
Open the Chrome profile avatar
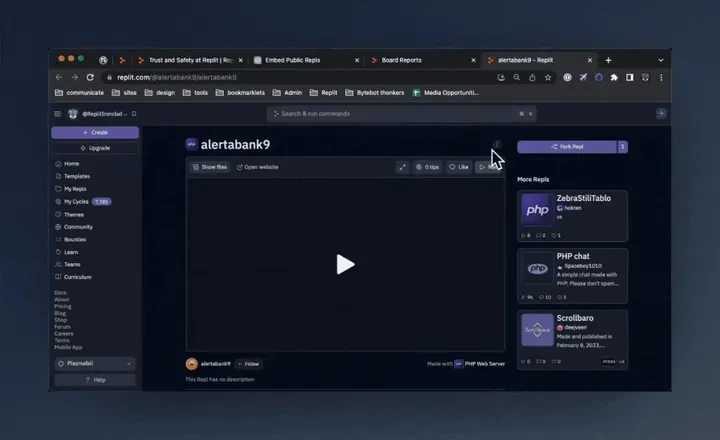click(x=645, y=78)
